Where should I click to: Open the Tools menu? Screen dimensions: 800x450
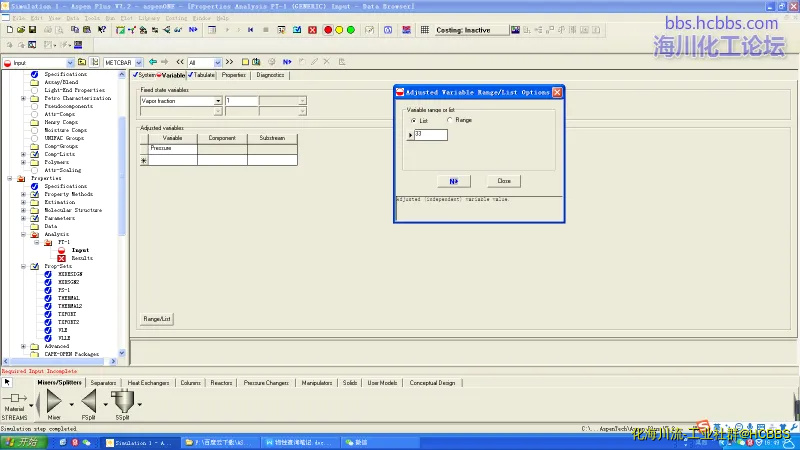(x=92, y=18)
